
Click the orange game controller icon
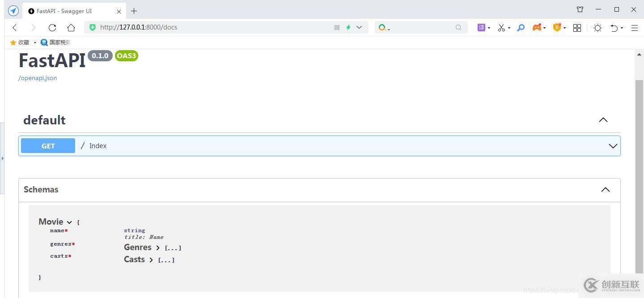pos(537,28)
